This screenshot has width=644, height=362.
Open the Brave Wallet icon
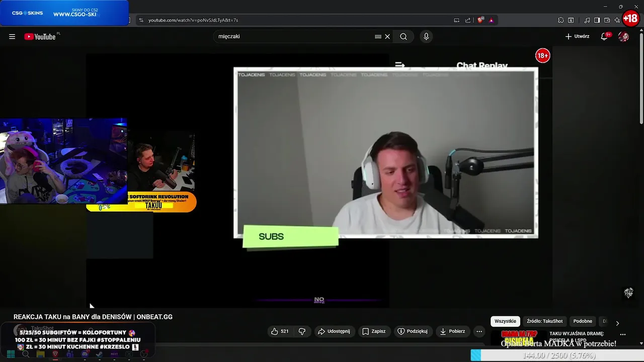tap(607, 20)
